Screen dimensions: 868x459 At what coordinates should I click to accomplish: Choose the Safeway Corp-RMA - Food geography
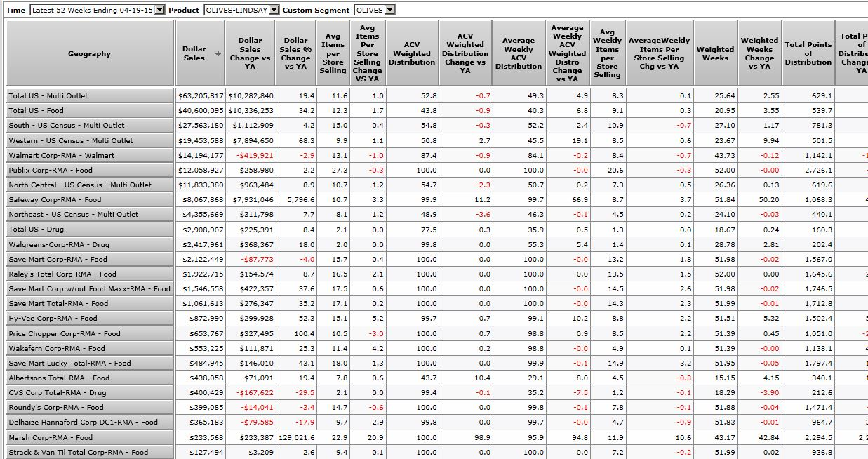point(53,200)
